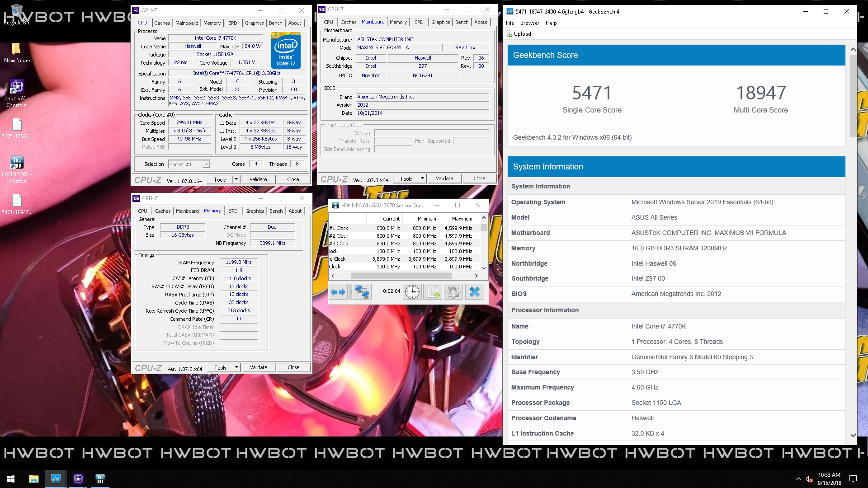Click HWiNFO horizontal scrollbar right arrow
Viewport: 868px width, 488px height.
coord(476,276)
